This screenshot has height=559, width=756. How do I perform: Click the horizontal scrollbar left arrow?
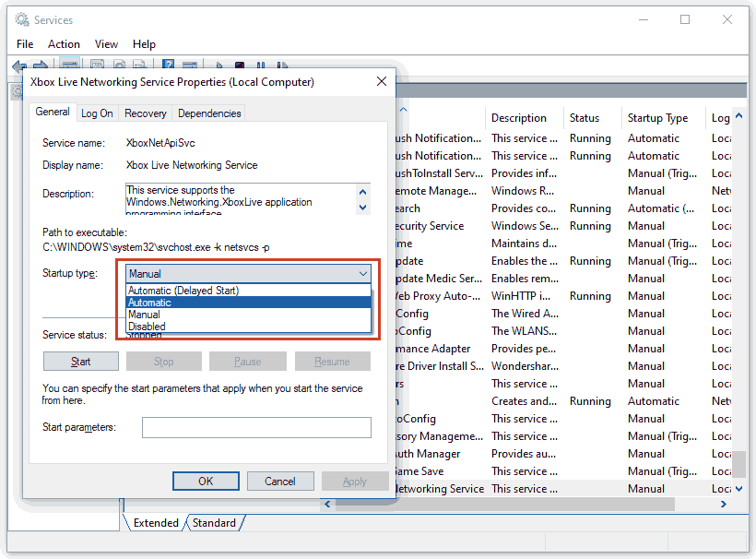pos(327,504)
